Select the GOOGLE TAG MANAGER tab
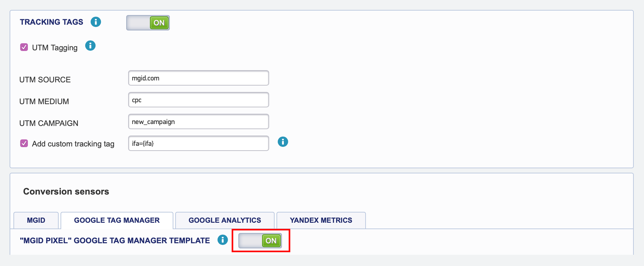 pos(117,220)
